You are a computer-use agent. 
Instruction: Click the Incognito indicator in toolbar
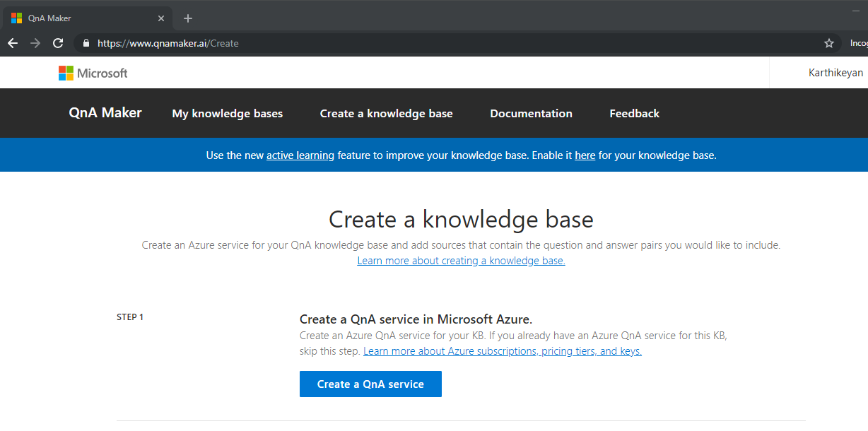[x=859, y=43]
